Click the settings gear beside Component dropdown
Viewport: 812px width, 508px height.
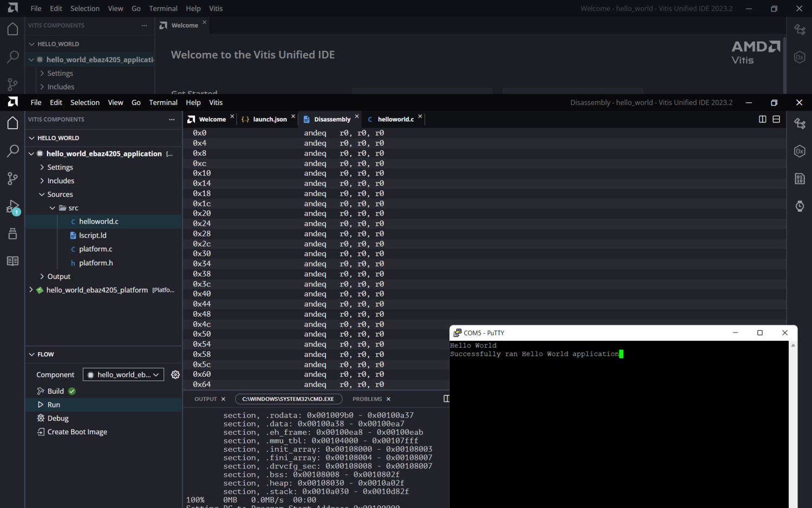(x=175, y=375)
